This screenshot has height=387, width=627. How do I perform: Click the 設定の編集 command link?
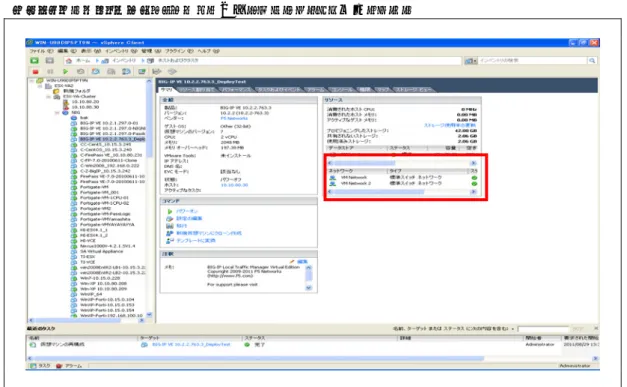click(189, 219)
